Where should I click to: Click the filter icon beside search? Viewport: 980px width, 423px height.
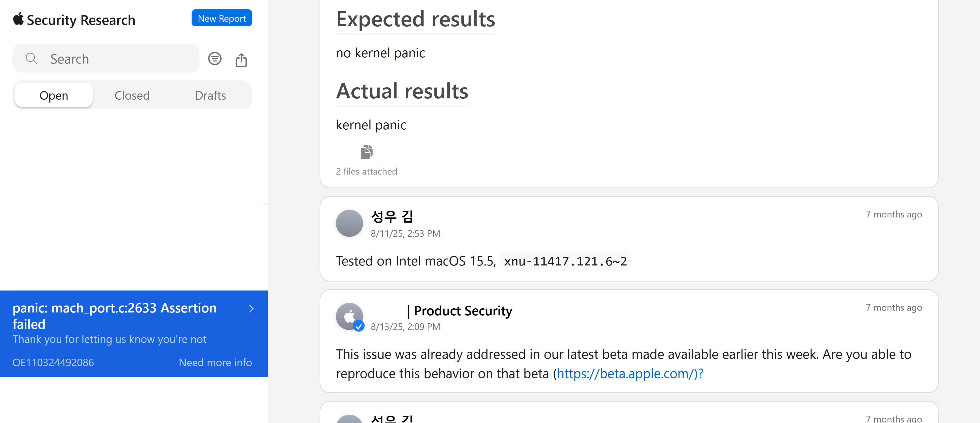click(x=215, y=59)
